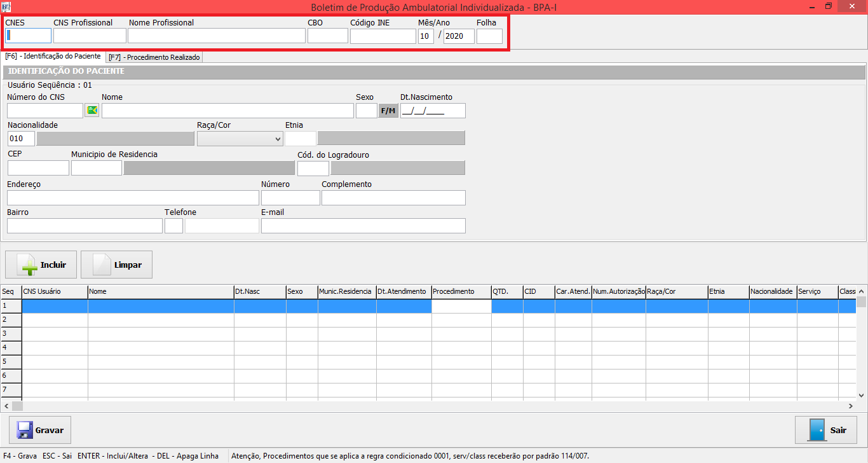Image resolution: width=868 pixels, height=463 pixels.
Task: Click the Incluir button with plus icon
Action: (41, 265)
